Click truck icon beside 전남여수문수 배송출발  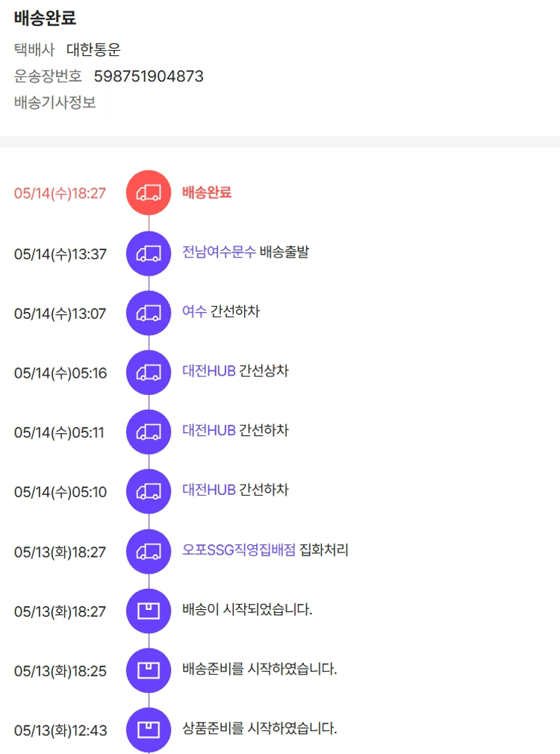tap(149, 254)
